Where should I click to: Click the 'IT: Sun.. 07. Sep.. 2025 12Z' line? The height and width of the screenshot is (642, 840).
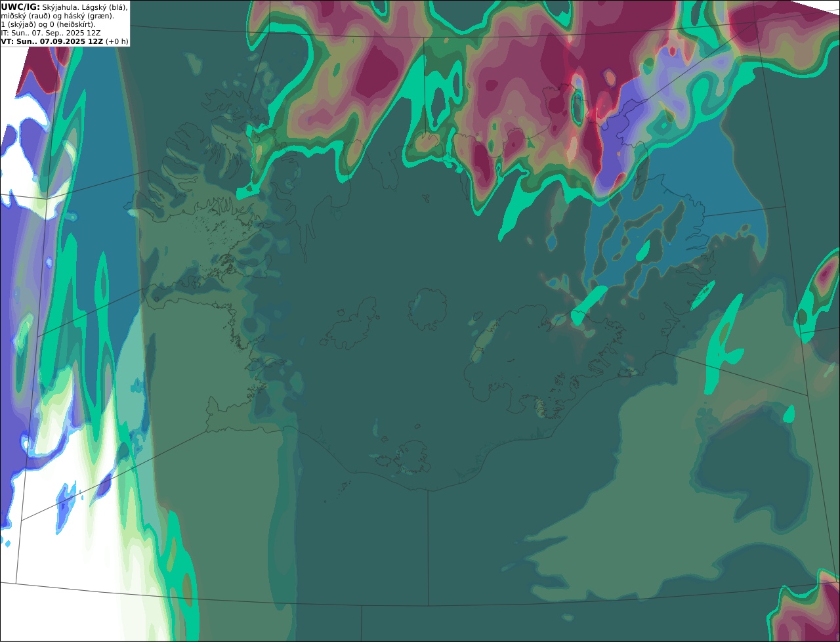click(x=51, y=33)
